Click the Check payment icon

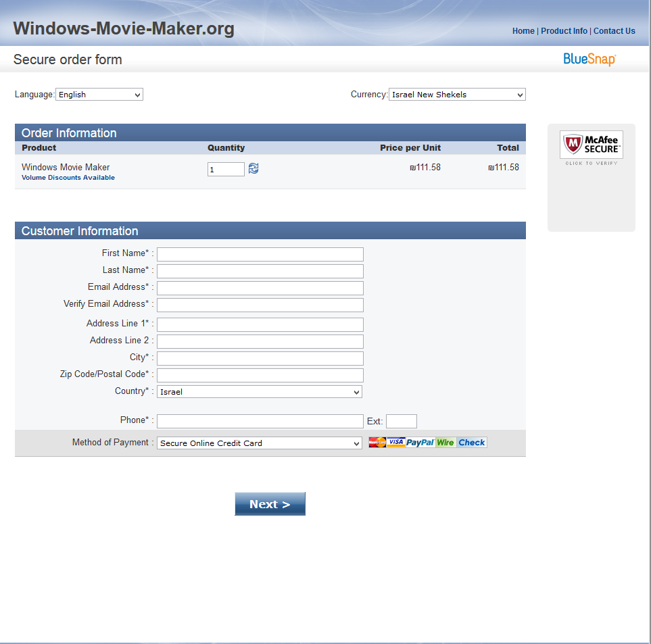click(471, 443)
